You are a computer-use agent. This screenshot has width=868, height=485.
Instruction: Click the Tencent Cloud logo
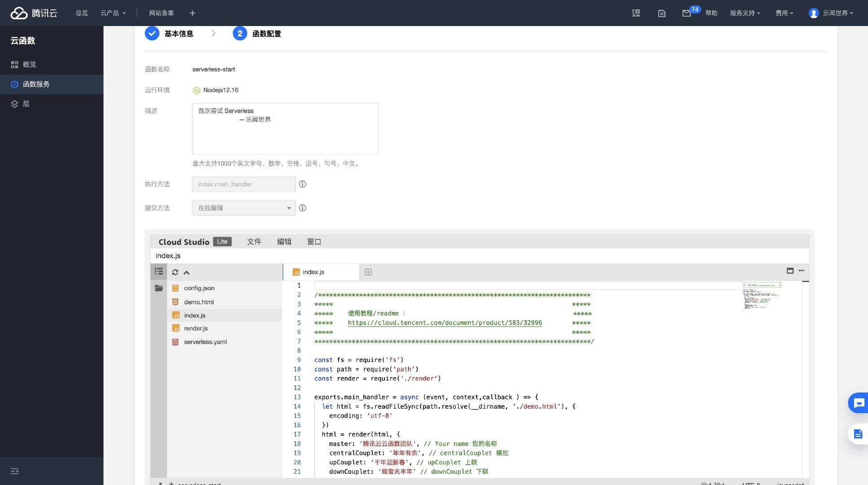(34, 13)
